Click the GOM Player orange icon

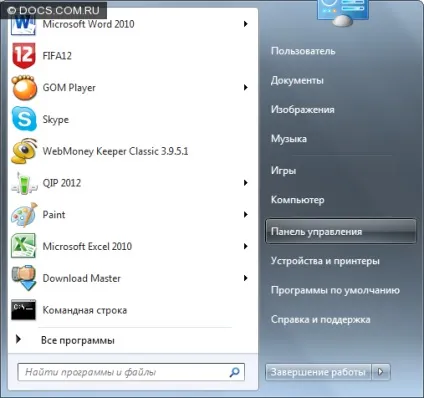[24, 88]
